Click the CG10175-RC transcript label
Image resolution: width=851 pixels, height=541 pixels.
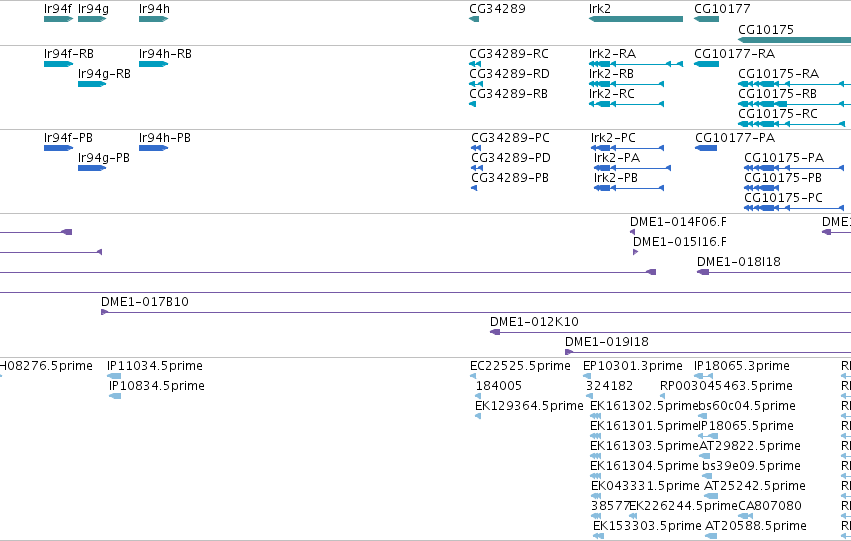pos(778,114)
